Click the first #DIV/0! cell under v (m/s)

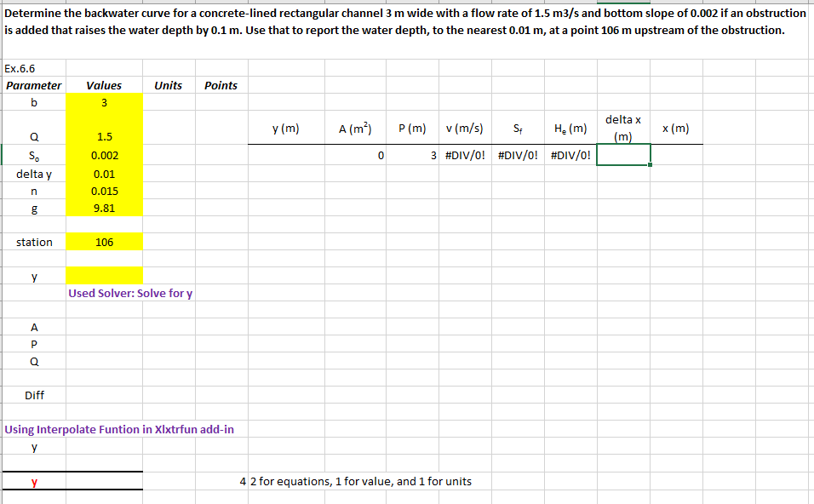[465, 155]
